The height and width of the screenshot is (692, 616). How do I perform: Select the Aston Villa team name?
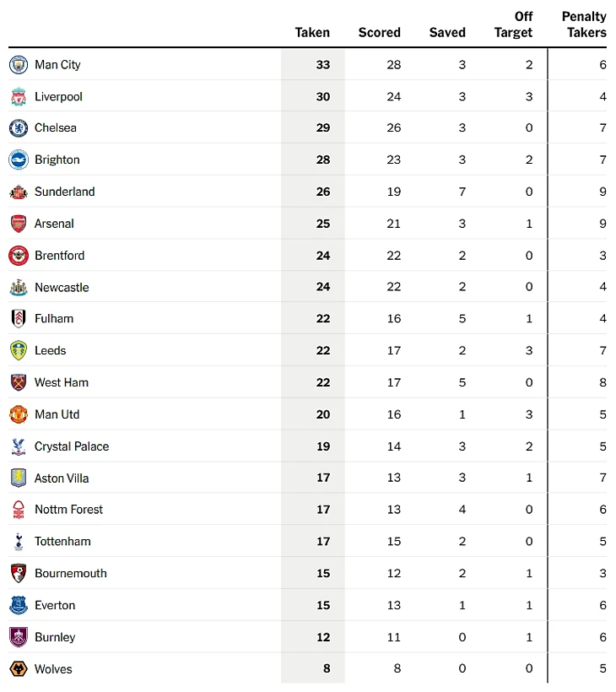[62, 478]
